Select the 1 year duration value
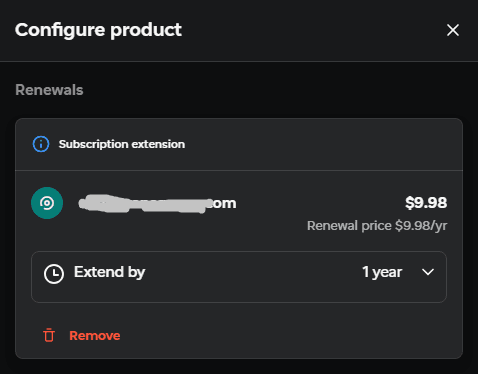 (382, 272)
